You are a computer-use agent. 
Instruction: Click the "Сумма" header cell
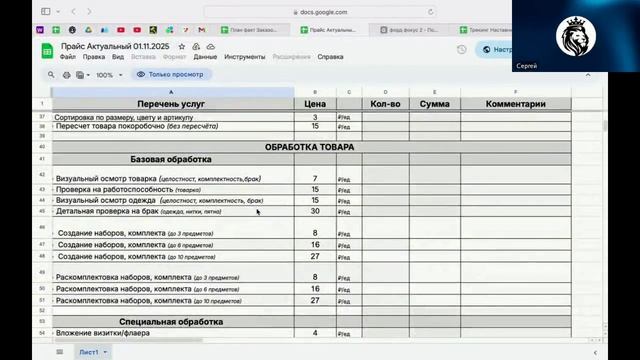[x=435, y=104]
